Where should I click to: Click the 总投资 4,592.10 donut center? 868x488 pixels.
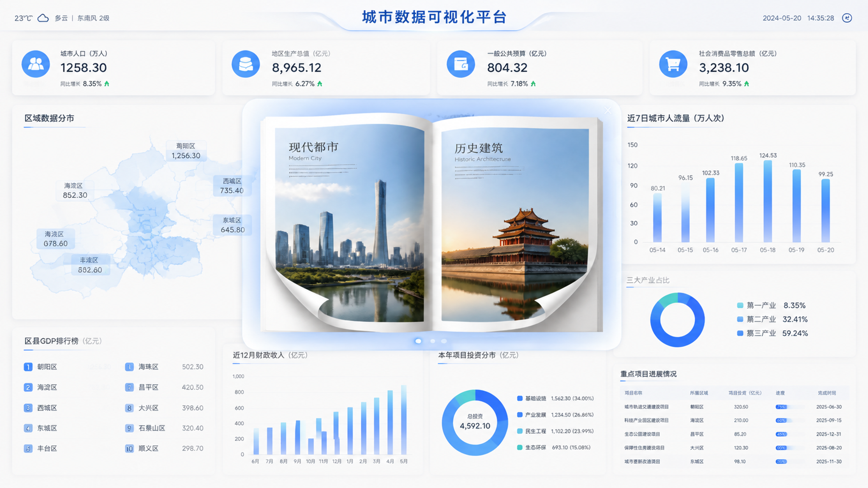pos(475,422)
